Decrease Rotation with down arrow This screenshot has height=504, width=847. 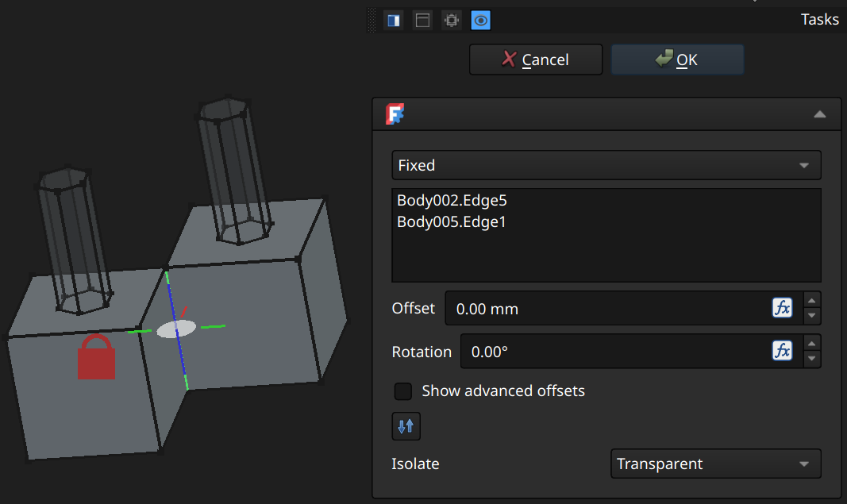coord(811,360)
